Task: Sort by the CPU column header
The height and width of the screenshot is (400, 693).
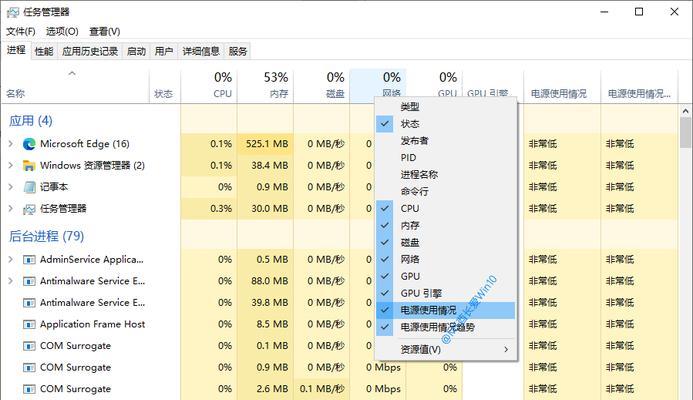Action: tap(209, 87)
